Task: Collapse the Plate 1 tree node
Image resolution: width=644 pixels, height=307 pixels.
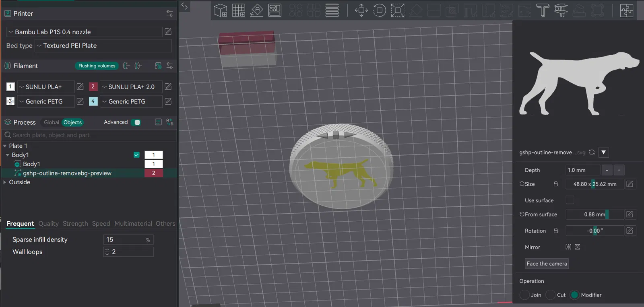Action: (x=5, y=146)
